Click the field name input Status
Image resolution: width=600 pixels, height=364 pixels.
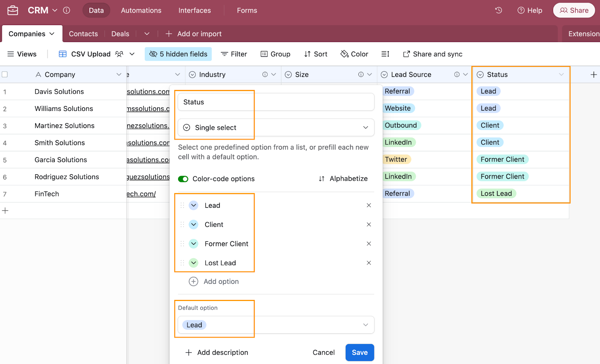276,102
